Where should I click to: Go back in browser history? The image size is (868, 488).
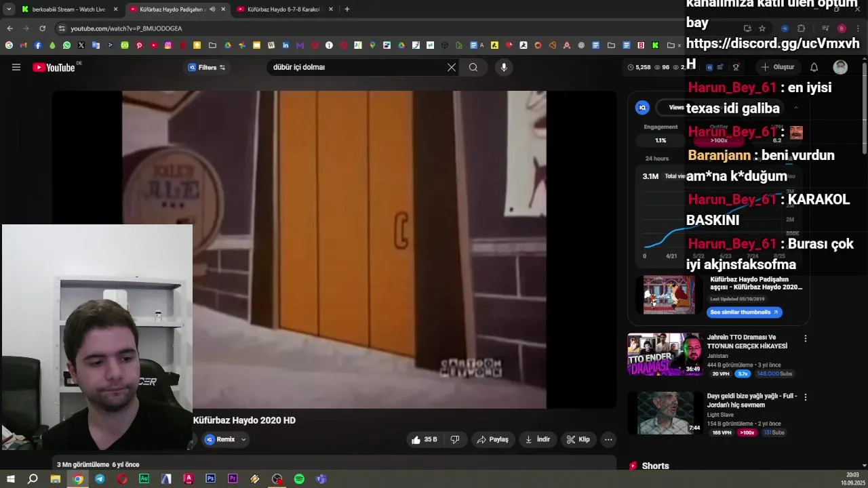point(9,28)
